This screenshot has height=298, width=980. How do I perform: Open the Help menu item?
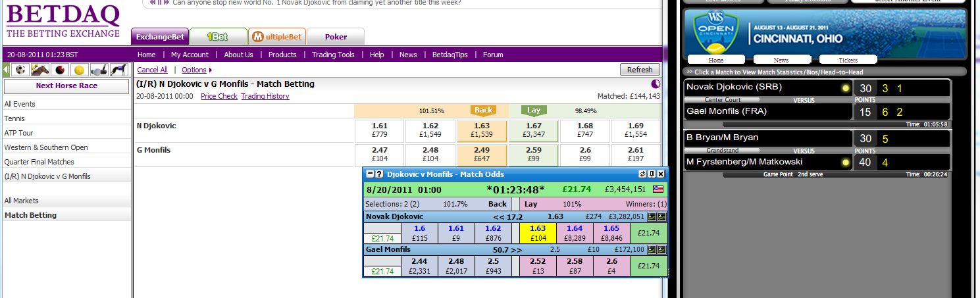tap(377, 55)
